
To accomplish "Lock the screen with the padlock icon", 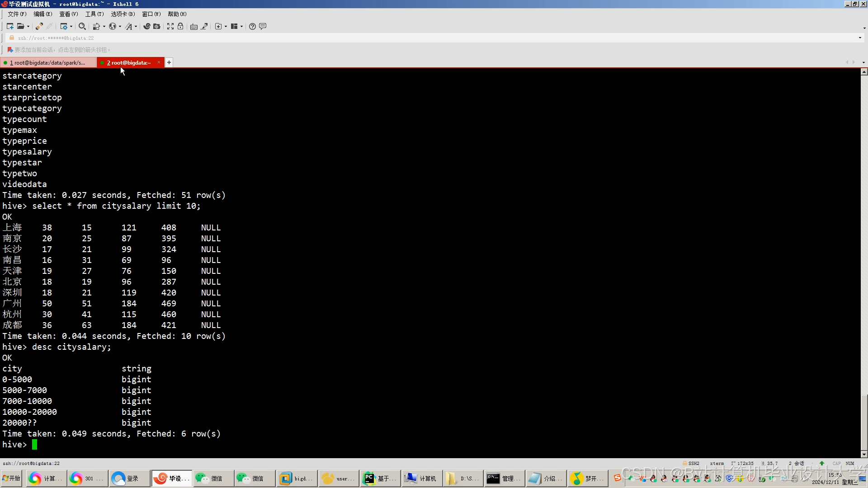I will (181, 26).
